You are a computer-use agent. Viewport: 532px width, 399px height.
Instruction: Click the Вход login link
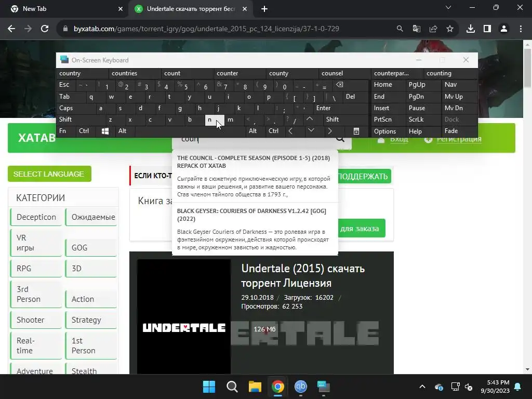click(x=398, y=139)
